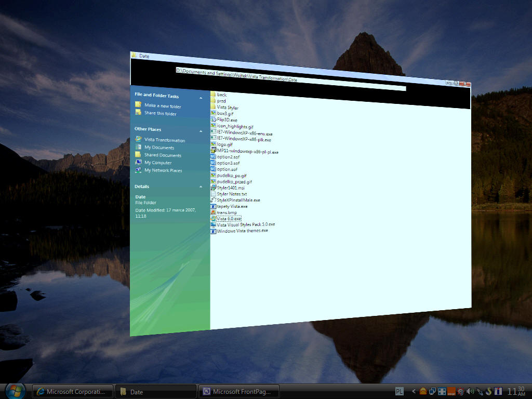
Task: Collapse the Details section
Action: [201, 187]
